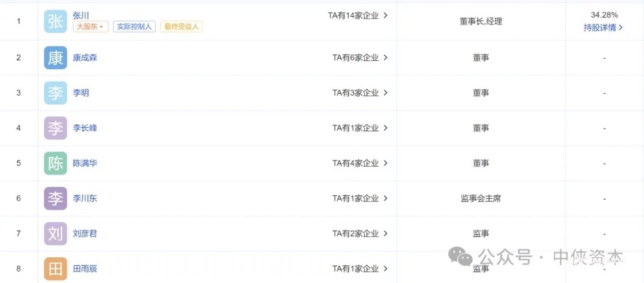Expand TA有2家企业 for 刘彦君

[x=360, y=234]
